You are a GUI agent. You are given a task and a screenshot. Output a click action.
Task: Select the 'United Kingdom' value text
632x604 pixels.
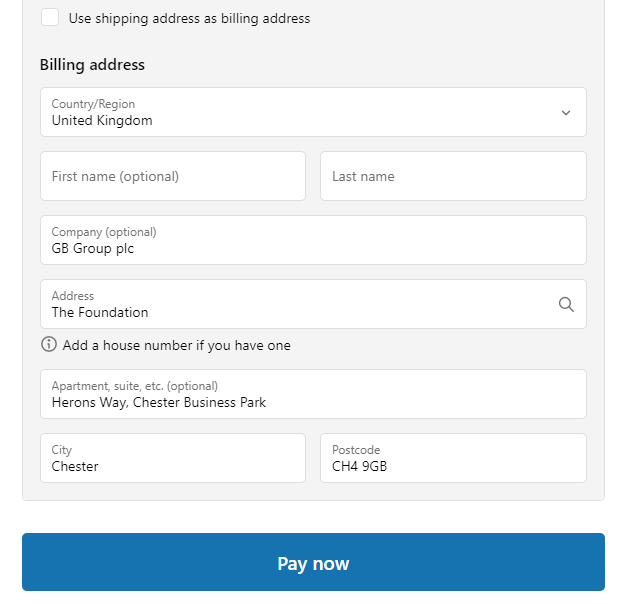(x=102, y=120)
